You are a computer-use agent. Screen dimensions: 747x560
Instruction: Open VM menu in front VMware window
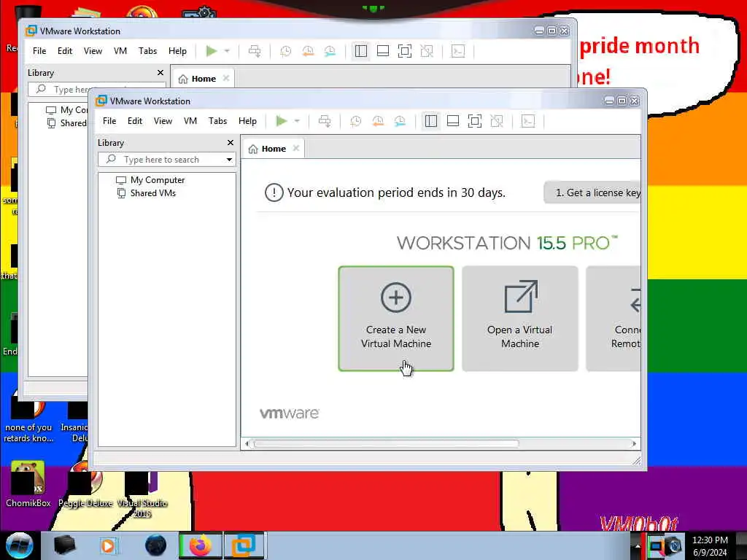click(x=190, y=121)
